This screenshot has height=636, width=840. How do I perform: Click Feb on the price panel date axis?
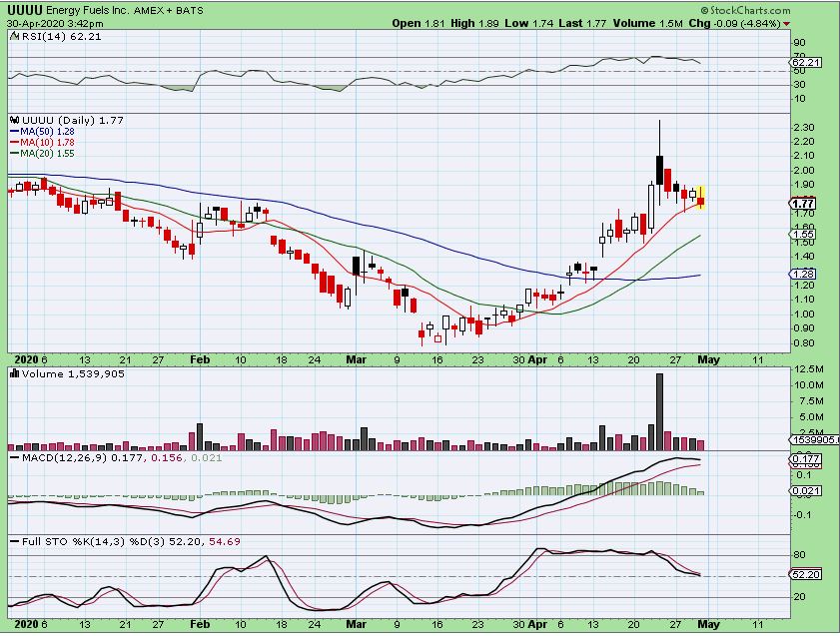pyautogui.click(x=200, y=359)
